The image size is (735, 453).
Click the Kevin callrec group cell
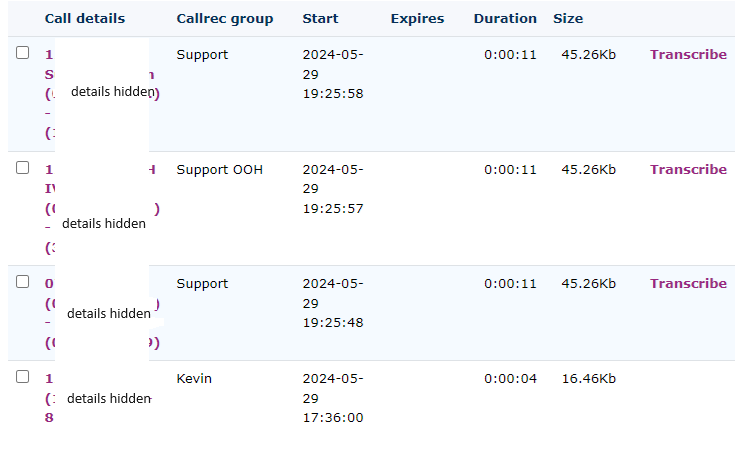tap(194, 379)
